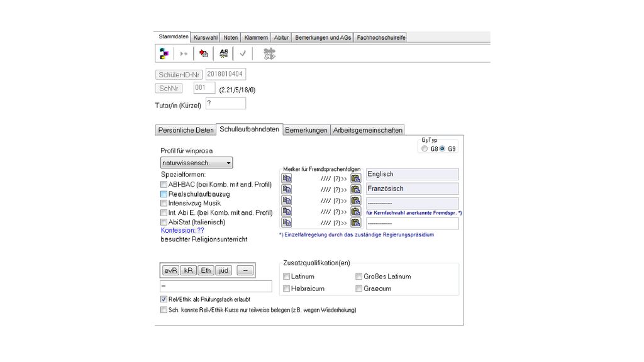Viewport: 644px width, 362px height.
Task: Click the copy icon in the Französisch row
Action: (x=287, y=189)
